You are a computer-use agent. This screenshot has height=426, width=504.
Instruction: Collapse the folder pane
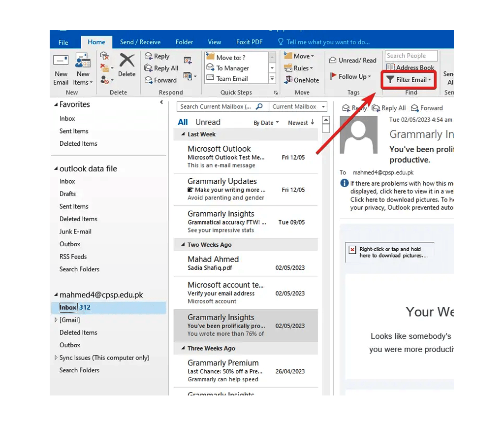pyautogui.click(x=161, y=102)
